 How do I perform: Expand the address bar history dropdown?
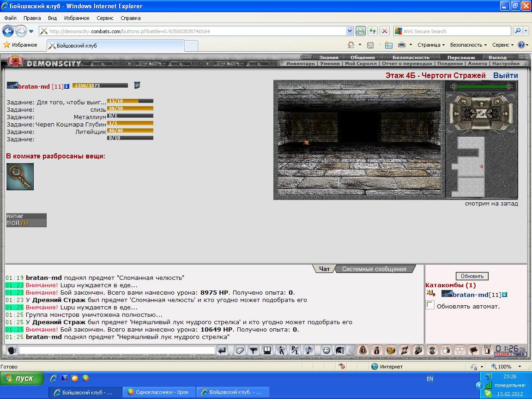(350, 31)
